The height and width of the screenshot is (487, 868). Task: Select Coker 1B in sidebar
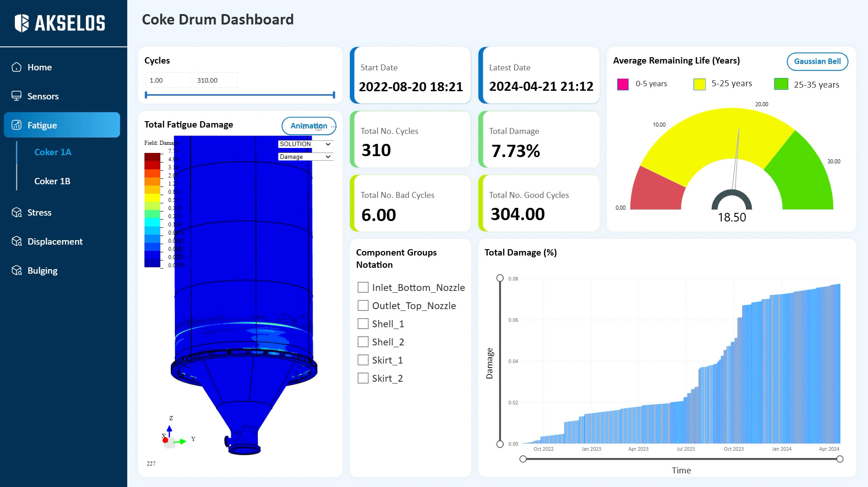click(52, 181)
